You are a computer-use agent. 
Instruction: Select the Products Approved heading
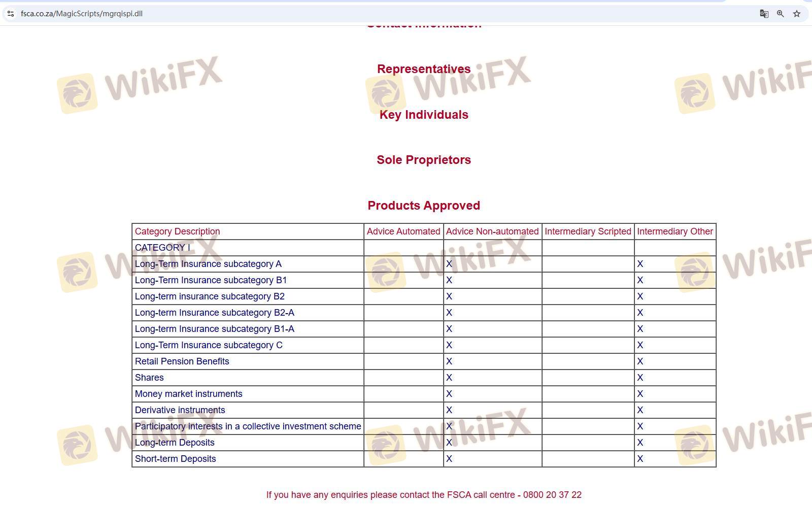[x=424, y=206]
